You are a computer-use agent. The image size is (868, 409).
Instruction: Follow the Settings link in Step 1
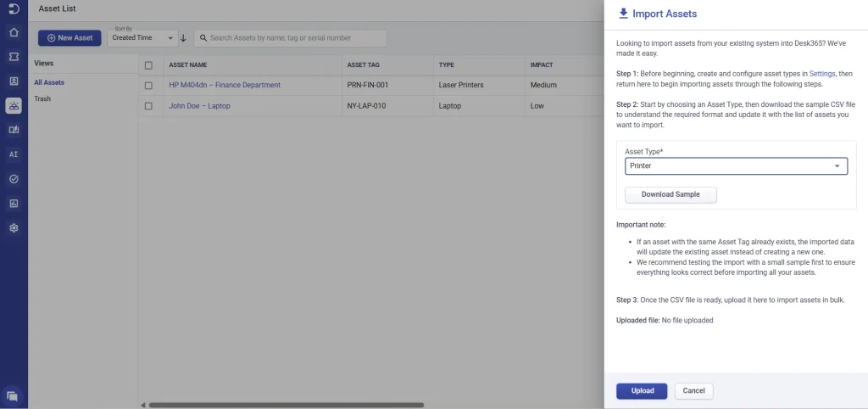(x=822, y=75)
